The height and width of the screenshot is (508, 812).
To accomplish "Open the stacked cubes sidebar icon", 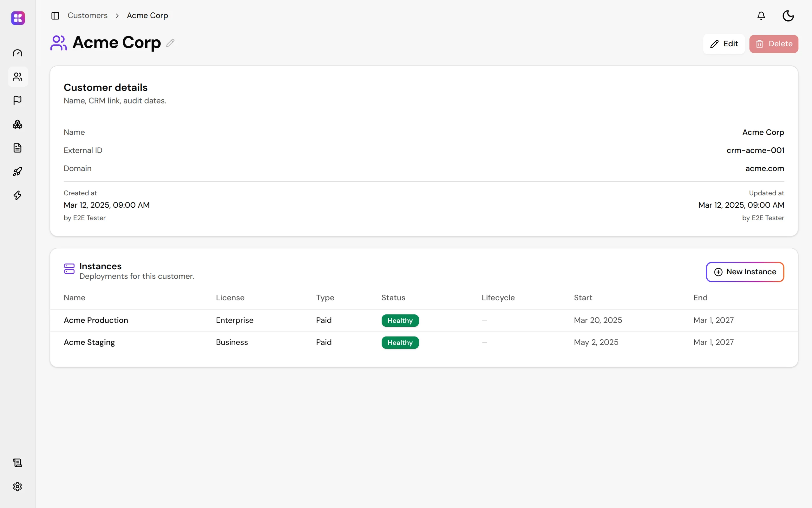I will click(x=17, y=124).
